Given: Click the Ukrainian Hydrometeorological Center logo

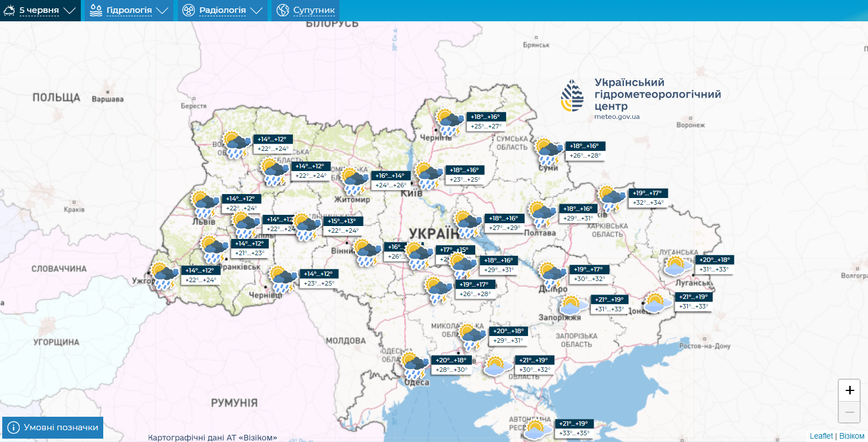Looking at the screenshot, I should 573,95.
